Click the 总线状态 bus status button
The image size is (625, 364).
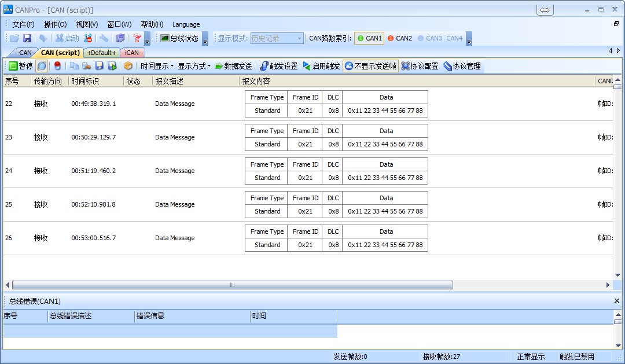pyautogui.click(x=179, y=38)
